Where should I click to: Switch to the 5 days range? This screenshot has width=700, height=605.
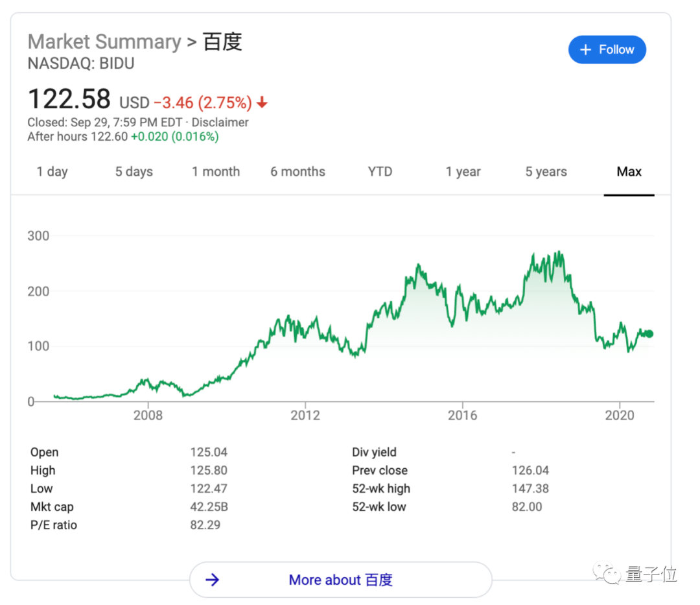tap(134, 172)
